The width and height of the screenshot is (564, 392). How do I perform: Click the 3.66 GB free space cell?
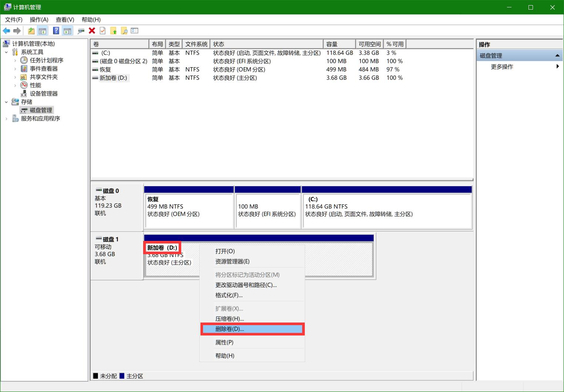369,78
